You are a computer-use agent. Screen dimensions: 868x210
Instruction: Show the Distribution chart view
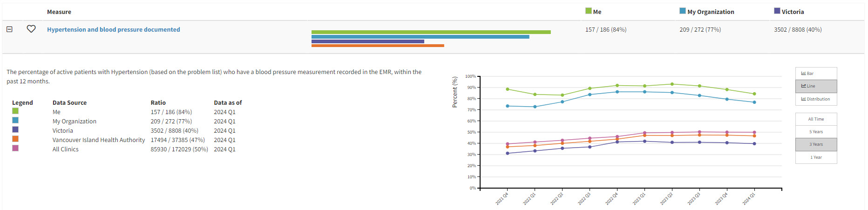click(x=816, y=99)
